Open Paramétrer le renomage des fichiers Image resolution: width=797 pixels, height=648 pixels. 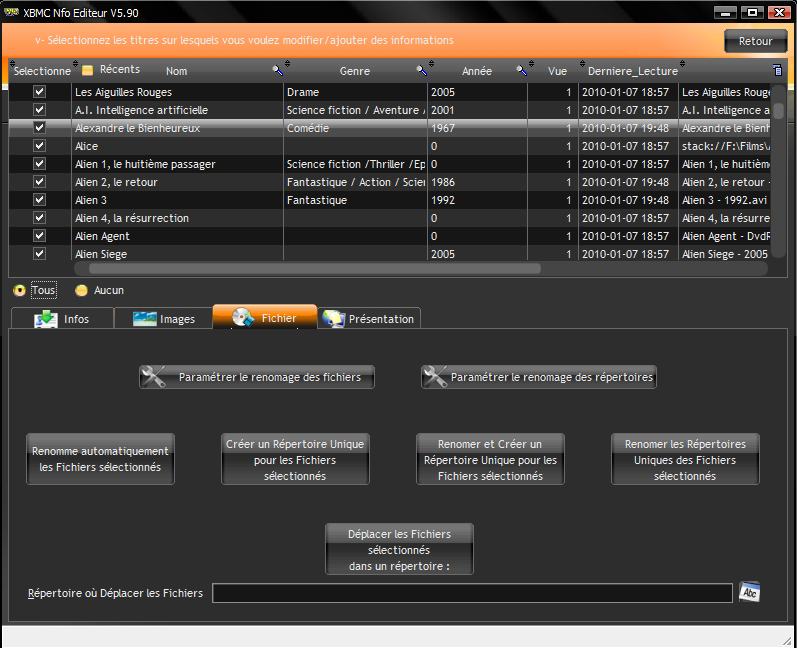click(x=257, y=377)
